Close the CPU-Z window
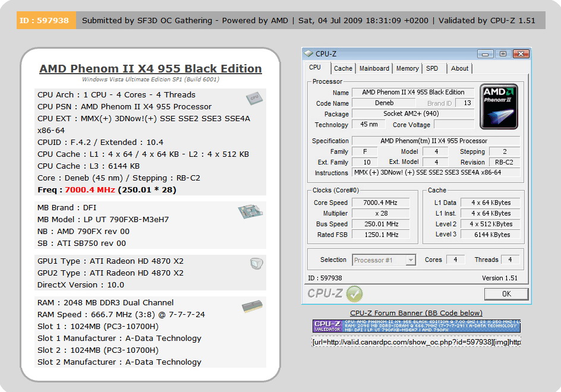This screenshot has height=392, width=561. 521,54
